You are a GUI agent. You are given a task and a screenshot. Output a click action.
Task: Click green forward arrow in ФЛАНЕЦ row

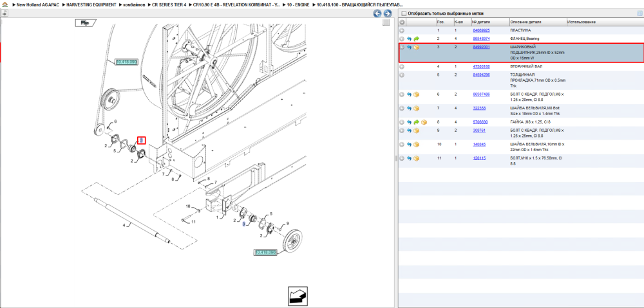417,39
